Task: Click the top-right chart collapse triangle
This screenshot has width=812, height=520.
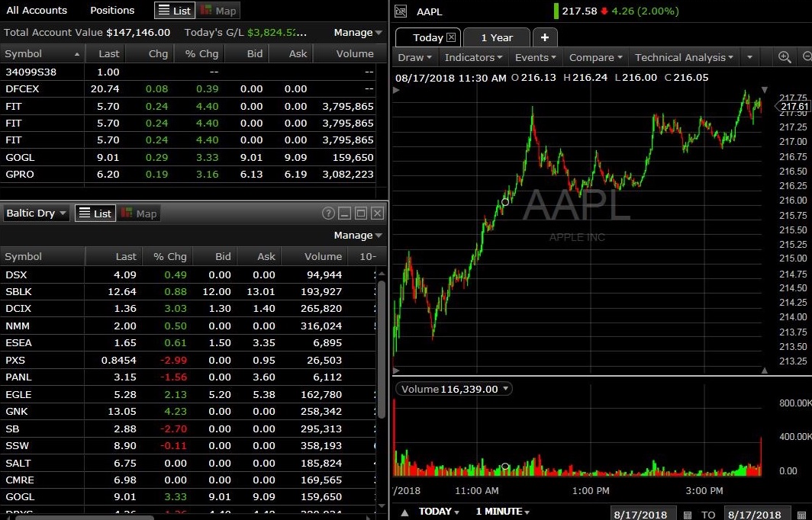Action: tap(765, 90)
